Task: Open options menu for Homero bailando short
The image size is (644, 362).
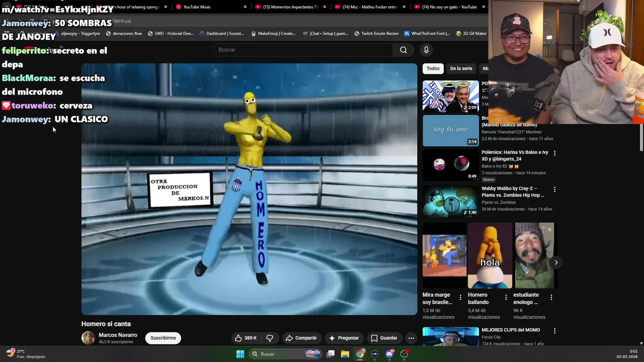Action: coord(506,298)
